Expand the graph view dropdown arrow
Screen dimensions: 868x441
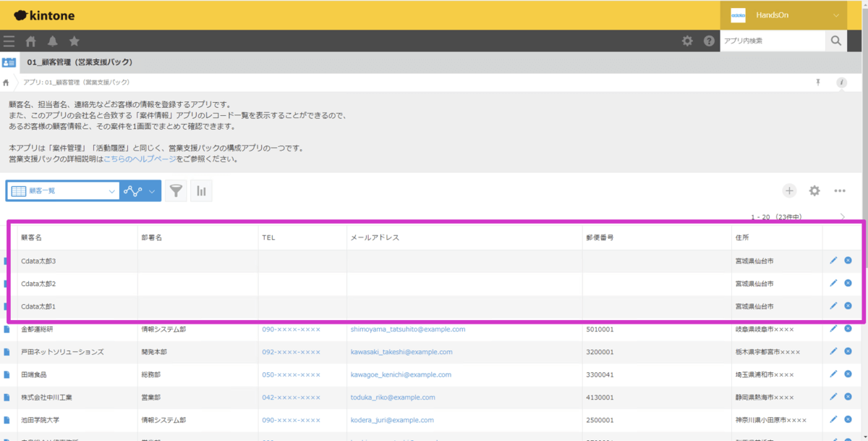[152, 191]
